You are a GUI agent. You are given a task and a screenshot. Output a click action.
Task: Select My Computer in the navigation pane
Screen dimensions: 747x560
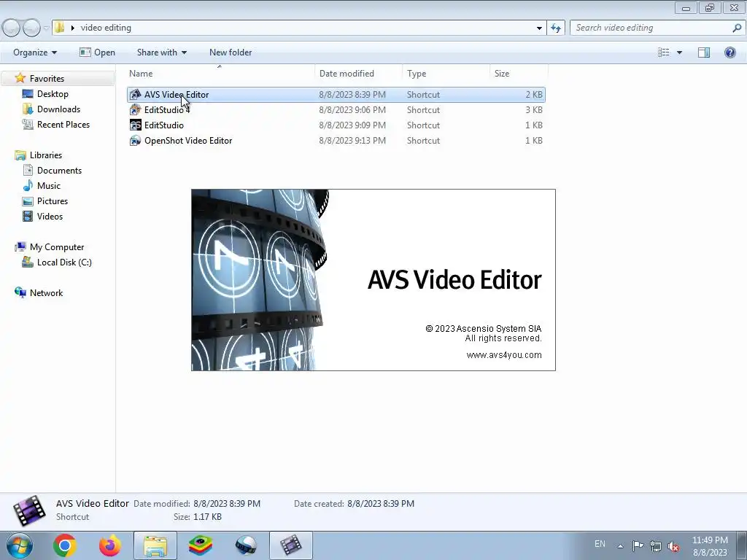click(x=57, y=247)
